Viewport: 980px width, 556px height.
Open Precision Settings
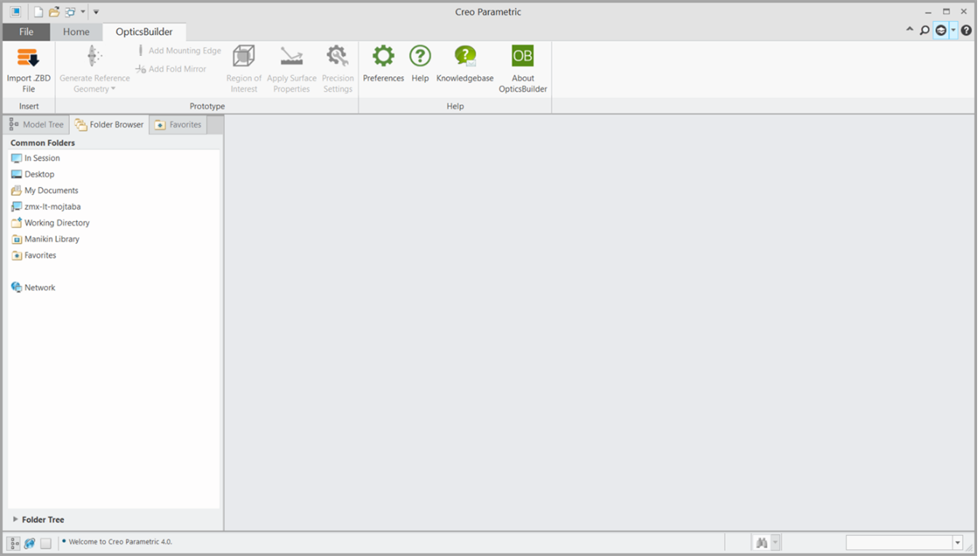pos(338,56)
